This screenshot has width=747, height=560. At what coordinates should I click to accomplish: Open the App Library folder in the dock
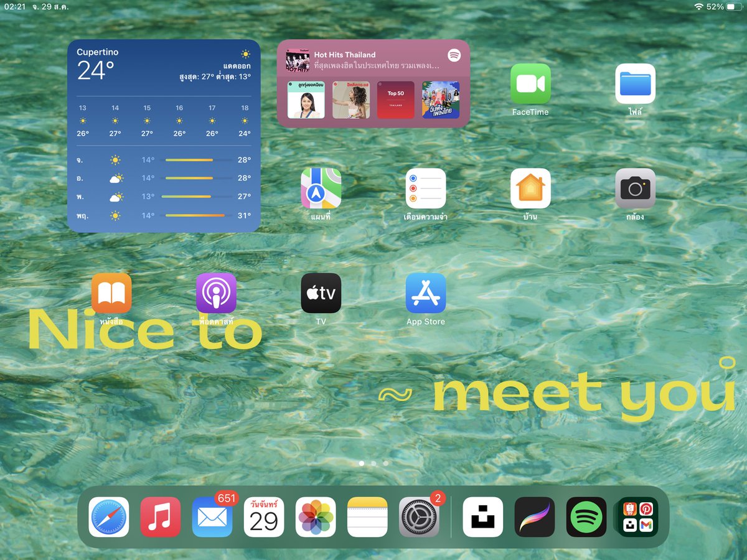pyautogui.click(x=638, y=517)
